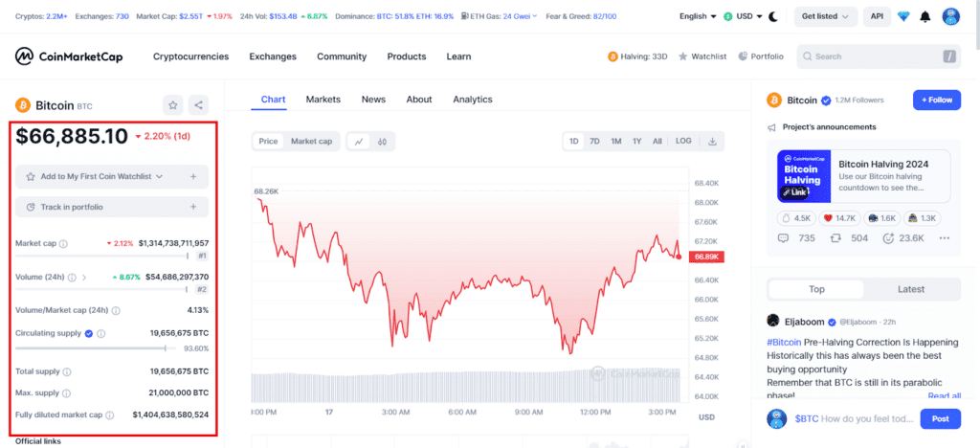Switch to line chart view icon
The width and height of the screenshot is (980, 448).
(359, 142)
